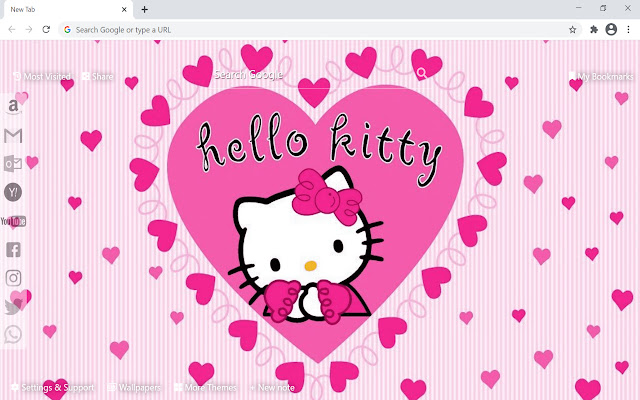Close the New Tab tab

pos(124,9)
